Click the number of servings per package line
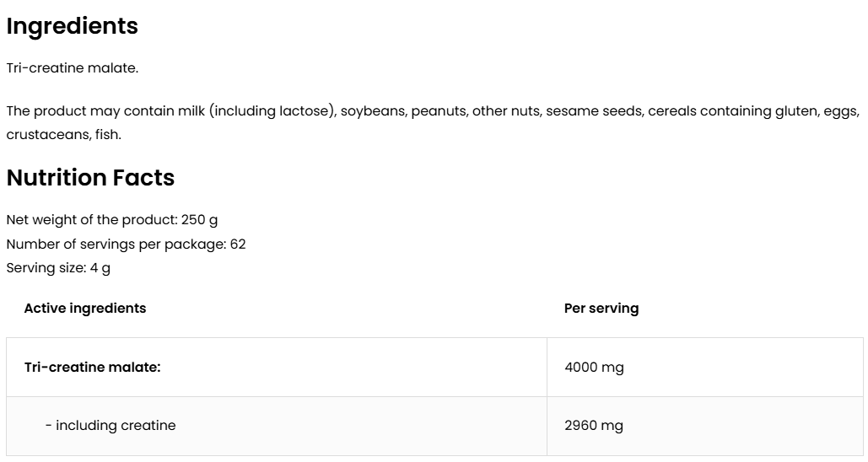 [x=126, y=244]
